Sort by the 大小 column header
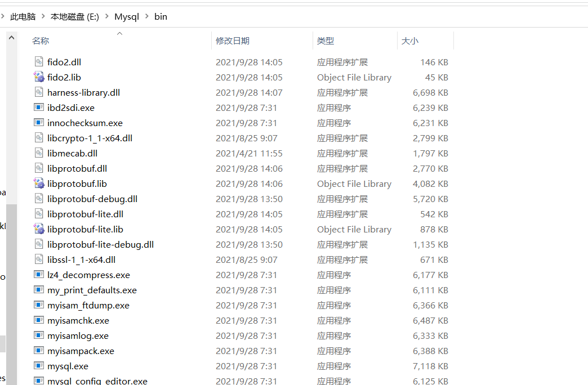Image resolution: width=588 pixels, height=385 pixels. point(410,41)
